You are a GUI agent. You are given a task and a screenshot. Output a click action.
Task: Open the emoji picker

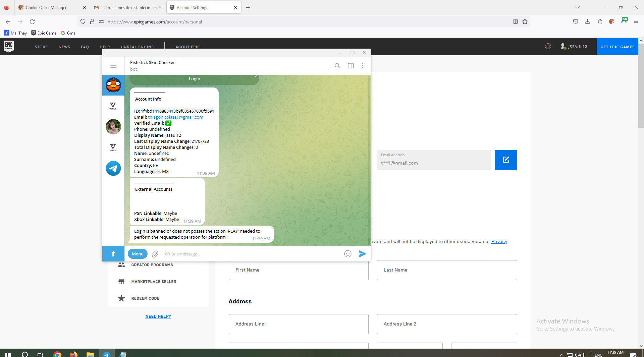tap(348, 254)
